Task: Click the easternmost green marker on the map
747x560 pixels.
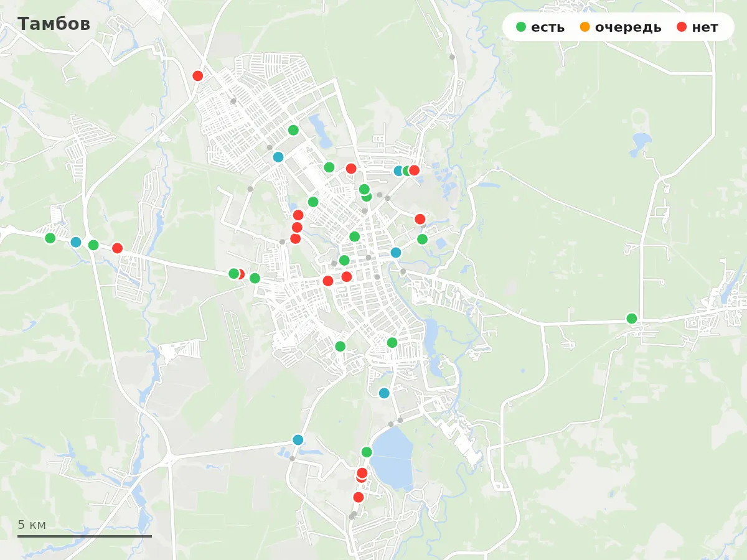Action: pyautogui.click(x=632, y=319)
